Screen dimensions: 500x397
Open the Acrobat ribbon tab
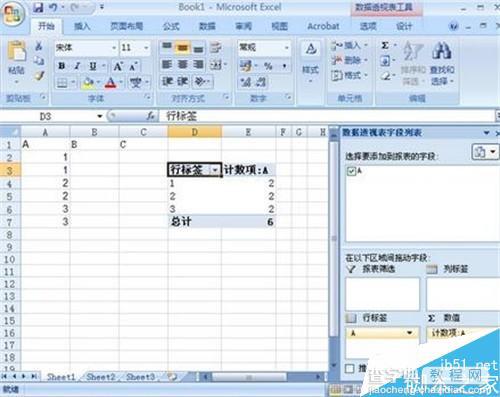point(323,26)
